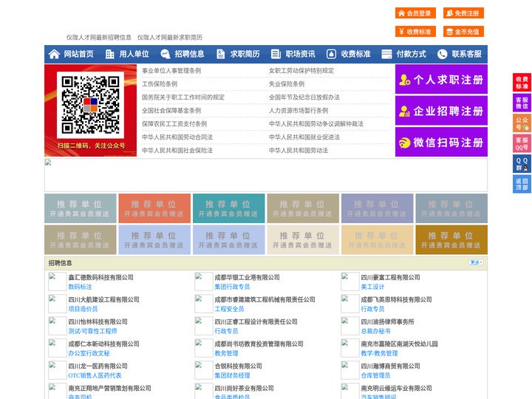This screenshot has width=532, height=399.
Task: Click logo icon beside 四川龙一医药有限公司
Action: click(x=58, y=370)
